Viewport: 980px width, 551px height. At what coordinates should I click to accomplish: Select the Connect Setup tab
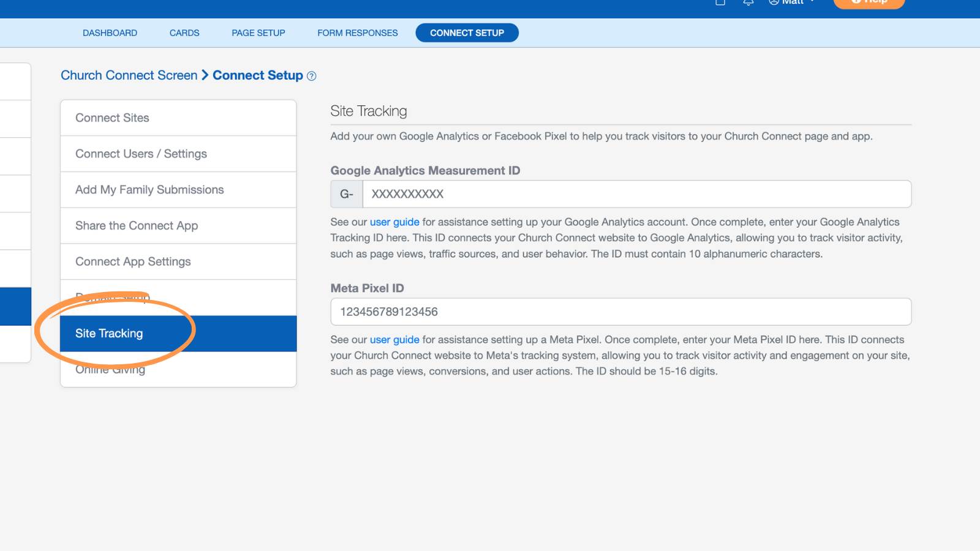(467, 33)
